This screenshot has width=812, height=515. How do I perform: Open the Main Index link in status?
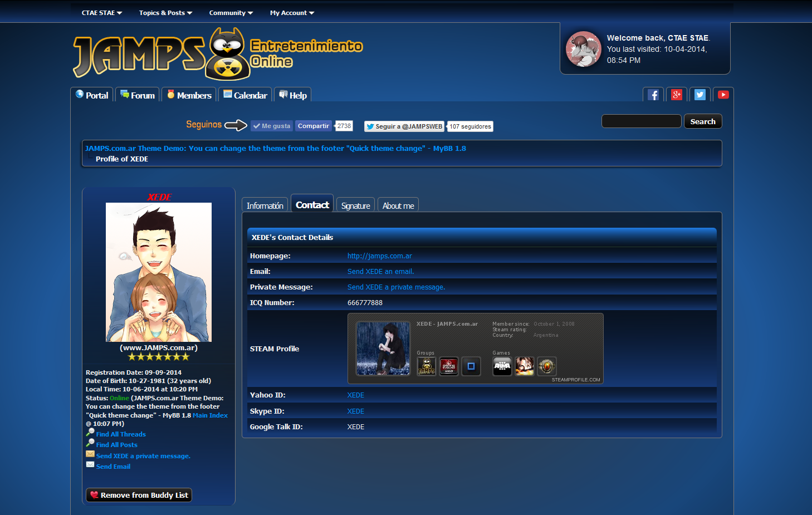point(210,415)
